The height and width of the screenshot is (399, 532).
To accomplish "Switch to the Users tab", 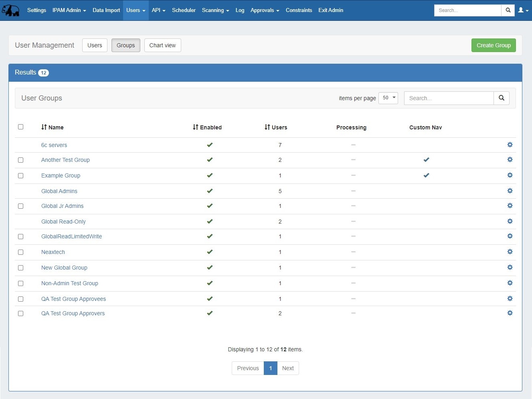I will [x=95, y=45].
